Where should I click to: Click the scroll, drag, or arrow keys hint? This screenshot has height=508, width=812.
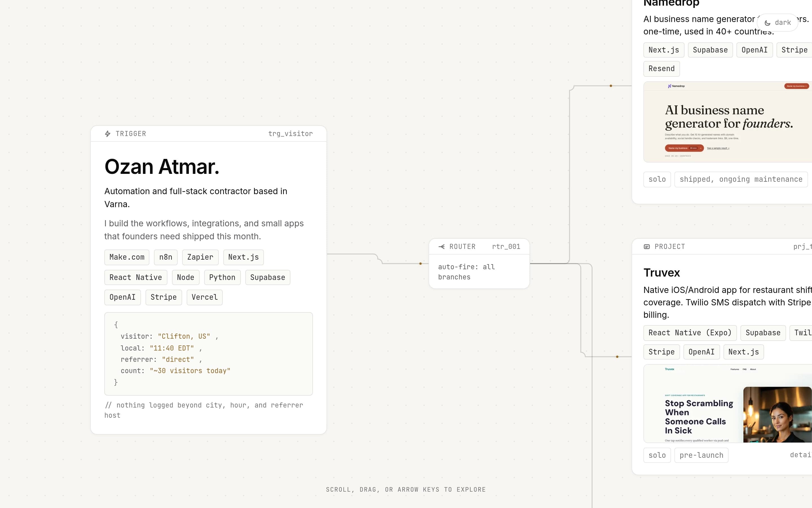coord(406,490)
